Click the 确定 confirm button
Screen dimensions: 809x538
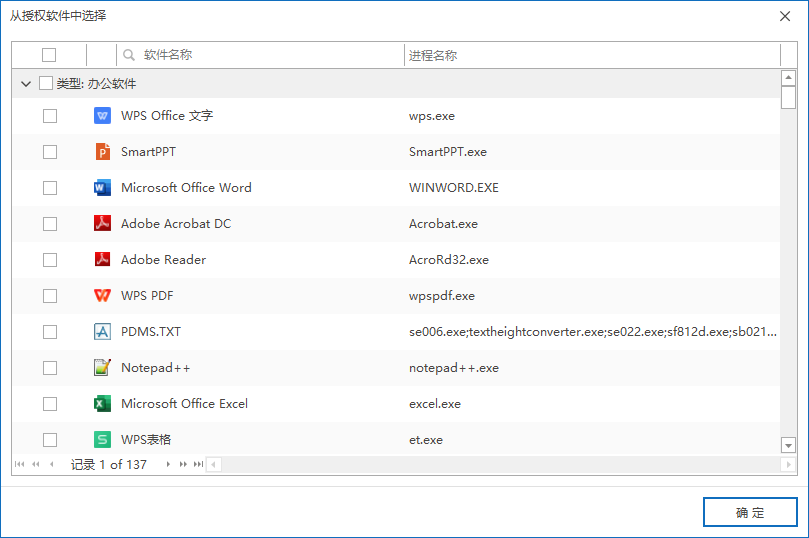coord(750,512)
